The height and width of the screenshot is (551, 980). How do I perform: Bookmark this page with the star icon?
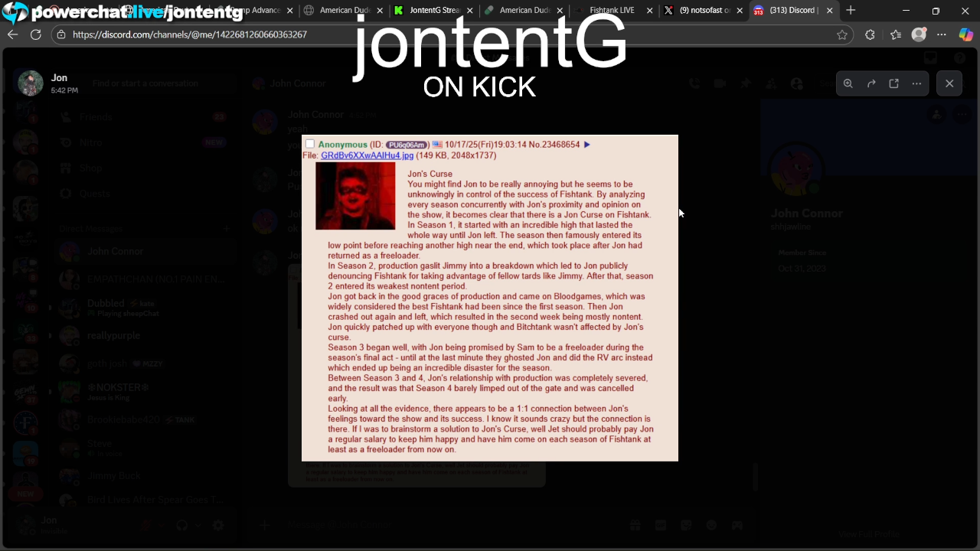coord(842,34)
